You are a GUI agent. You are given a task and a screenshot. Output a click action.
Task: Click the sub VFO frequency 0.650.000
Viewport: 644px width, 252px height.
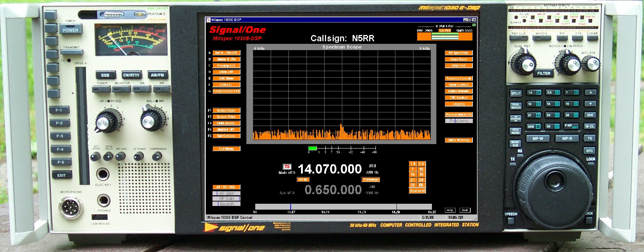tap(333, 190)
